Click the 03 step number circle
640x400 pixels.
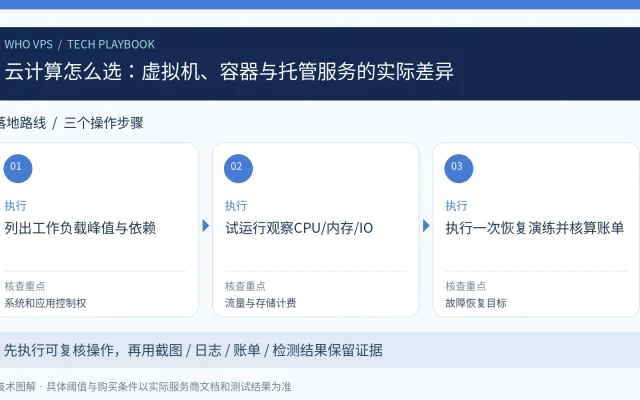click(x=459, y=168)
